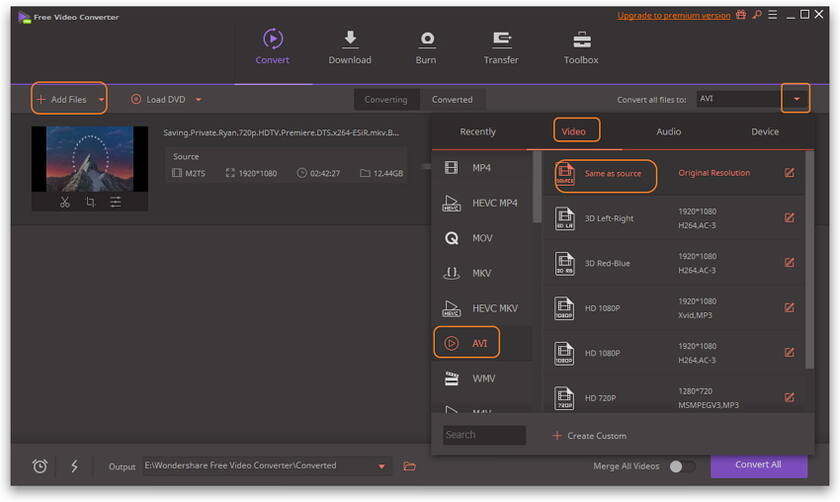This screenshot has width=840, height=502.
Task: Open the Convert tab icon
Action: click(273, 39)
